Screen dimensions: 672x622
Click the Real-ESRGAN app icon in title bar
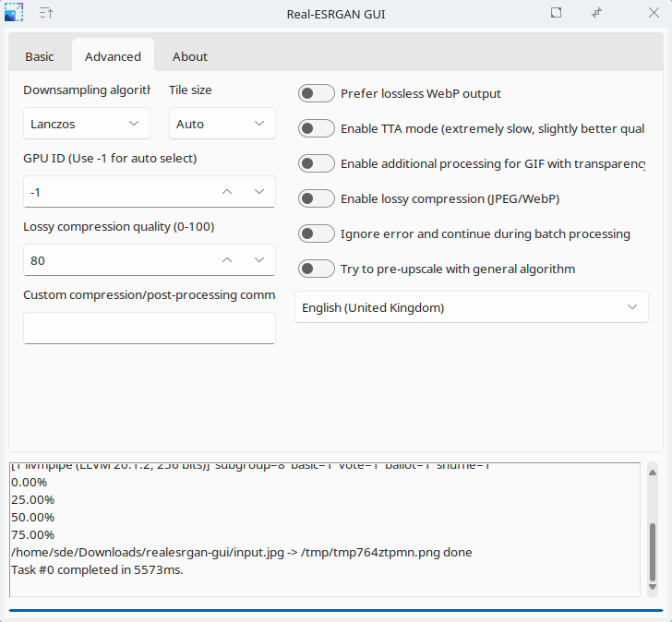[x=14, y=13]
